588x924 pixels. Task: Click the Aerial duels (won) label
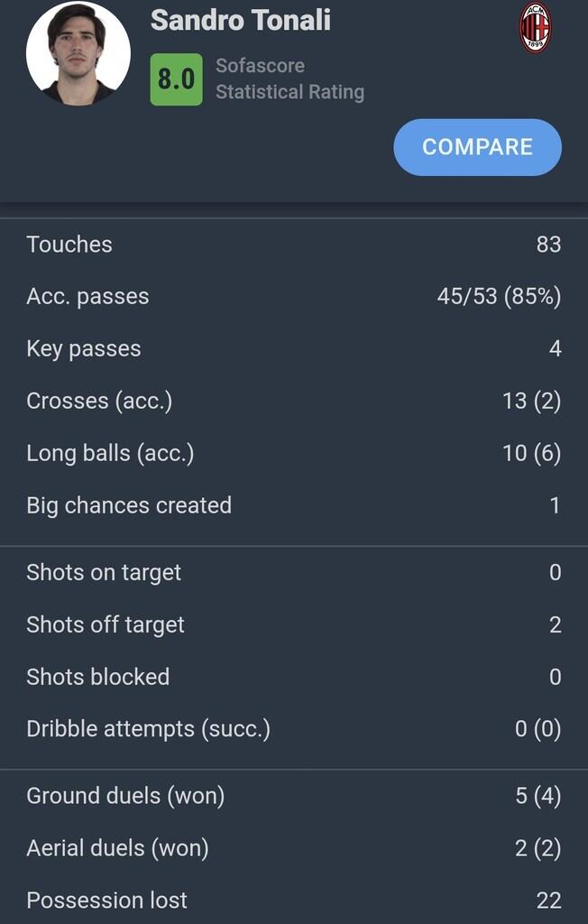click(x=117, y=848)
